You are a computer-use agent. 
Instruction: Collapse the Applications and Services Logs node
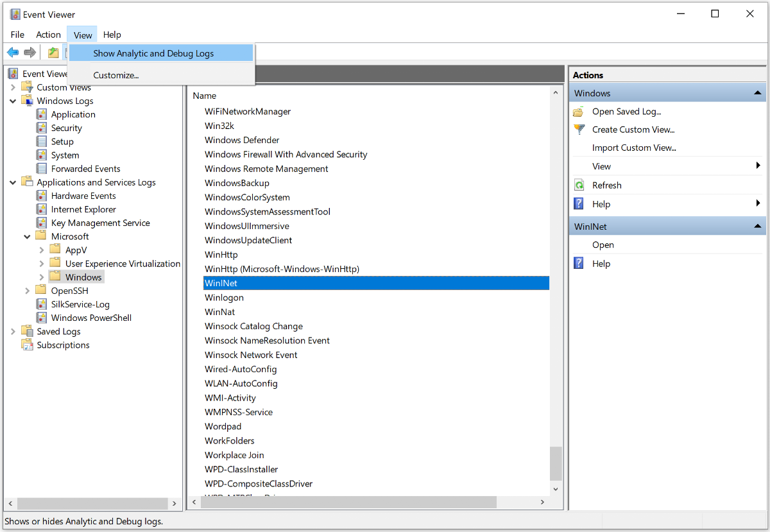(13, 182)
